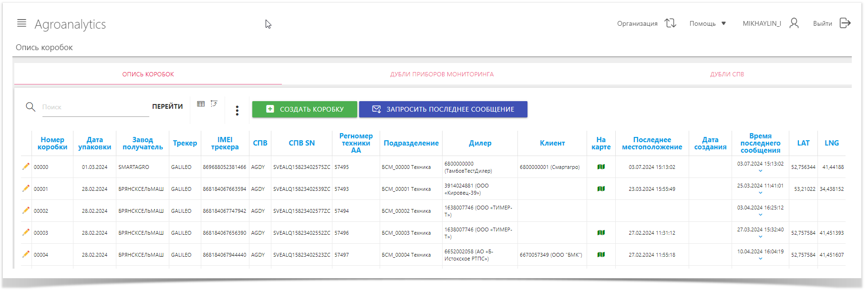
Task: Edit box 00003 using pencil icon
Action: (26, 232)
